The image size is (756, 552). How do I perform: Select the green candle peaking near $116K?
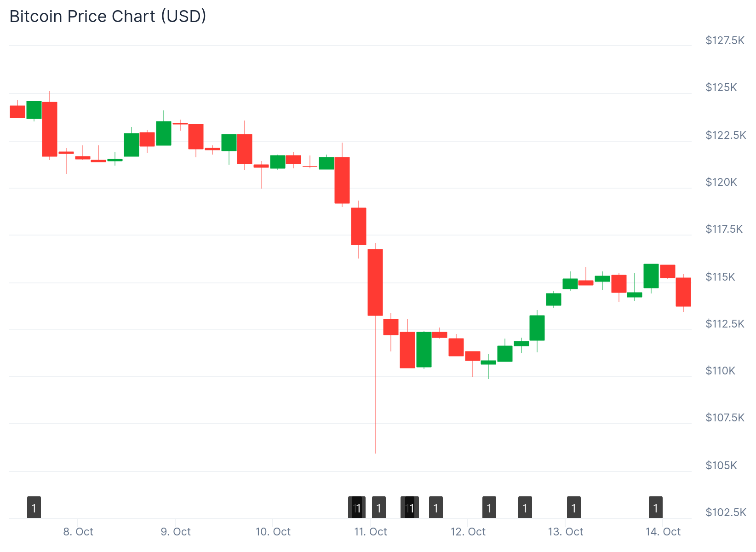coord(651,276)
